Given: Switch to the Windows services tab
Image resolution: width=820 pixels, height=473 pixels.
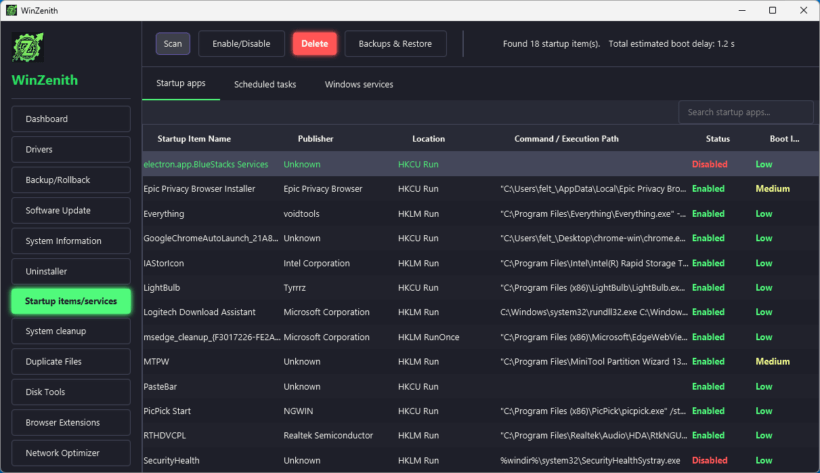Looking at the screenshot, I should (x=359, y=84).
